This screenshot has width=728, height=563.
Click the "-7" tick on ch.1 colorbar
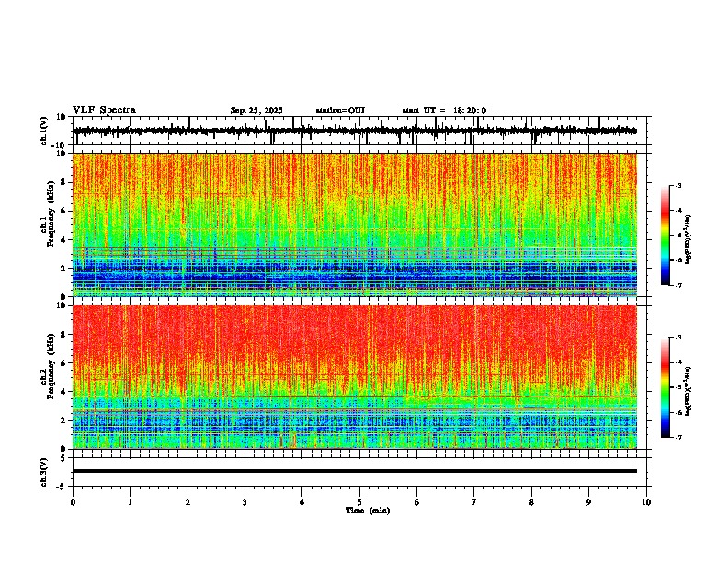(678, 285)
